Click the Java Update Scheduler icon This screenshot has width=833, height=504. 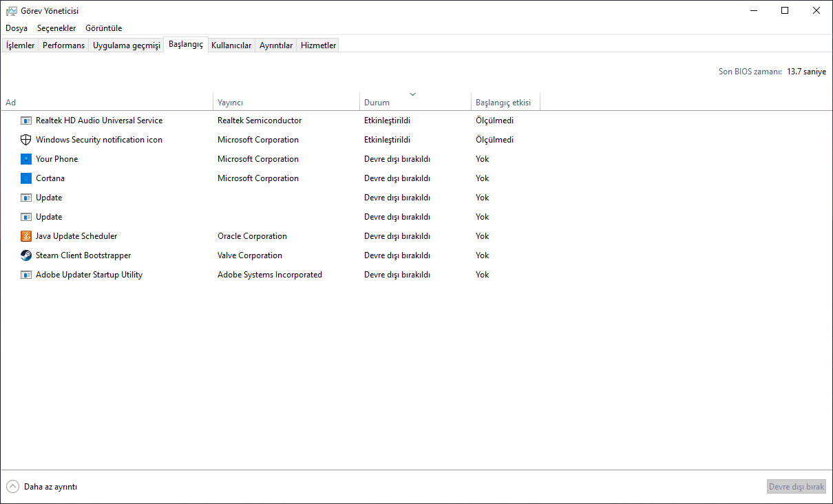[x=26, y=236]
